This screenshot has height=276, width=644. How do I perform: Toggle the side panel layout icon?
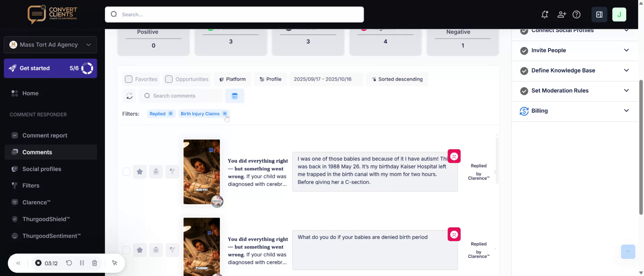point(599,14)
